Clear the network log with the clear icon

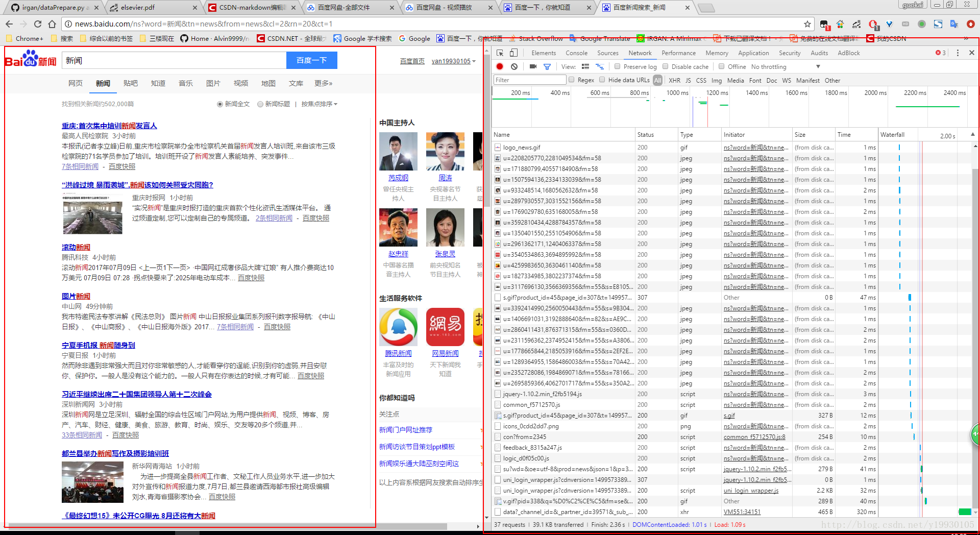(x=514, y=66)
